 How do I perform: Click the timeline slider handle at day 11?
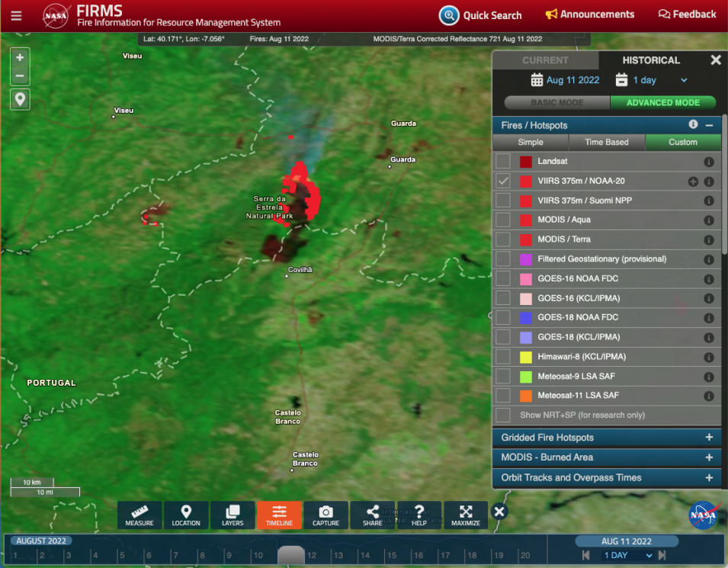pyautogui.click(x=290, y=555)
